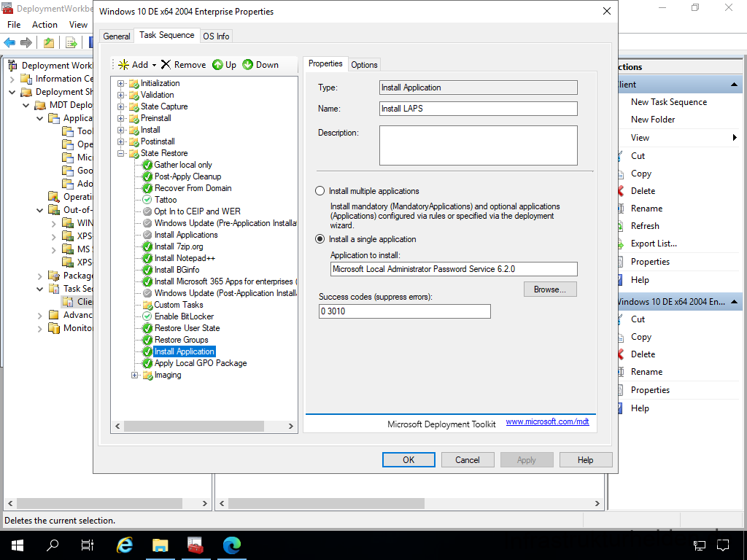Select Restore User State step
The width and height of the screenshot is (747, 560).
click(x=187, y=328)
